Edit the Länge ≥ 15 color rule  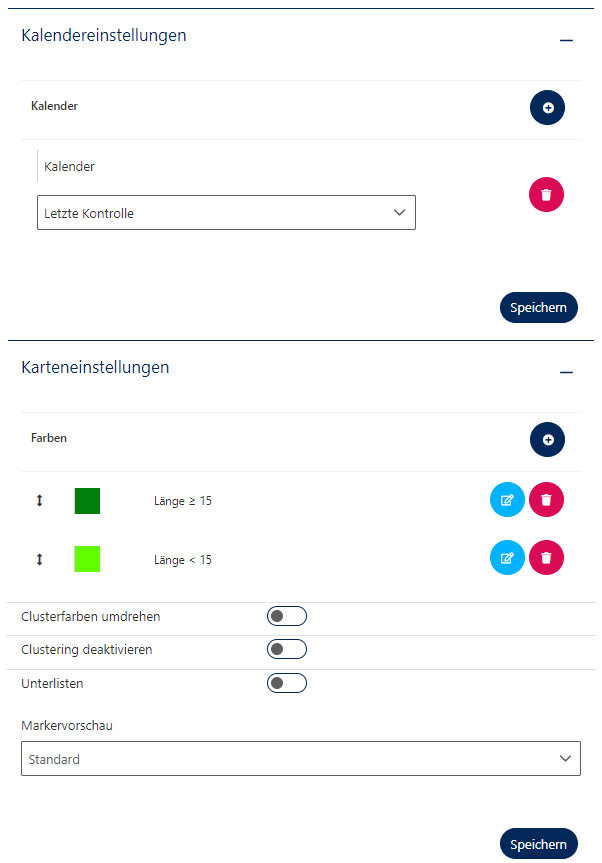507,500
